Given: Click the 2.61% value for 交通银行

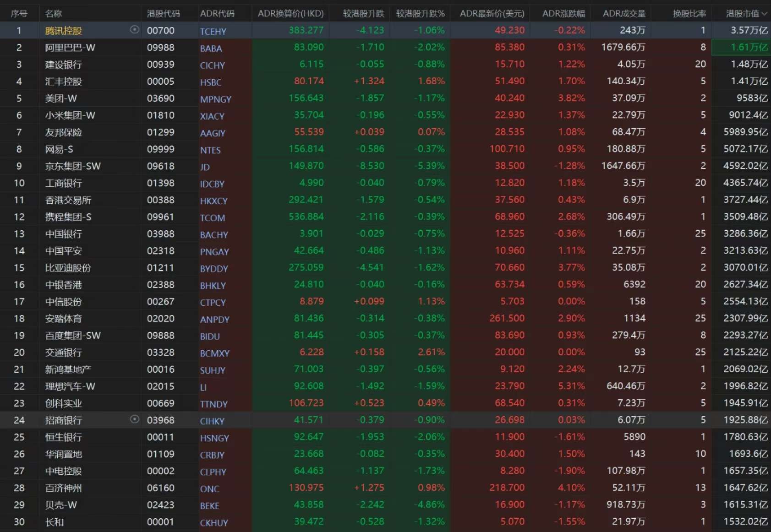Looking at the screenshot, I should [x=431, y=352].
